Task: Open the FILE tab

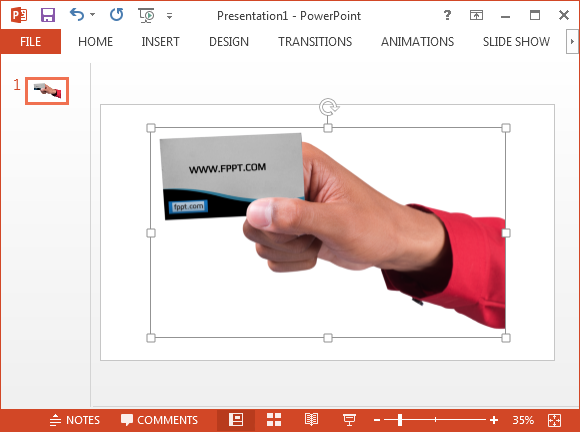Action: [31, 41]
